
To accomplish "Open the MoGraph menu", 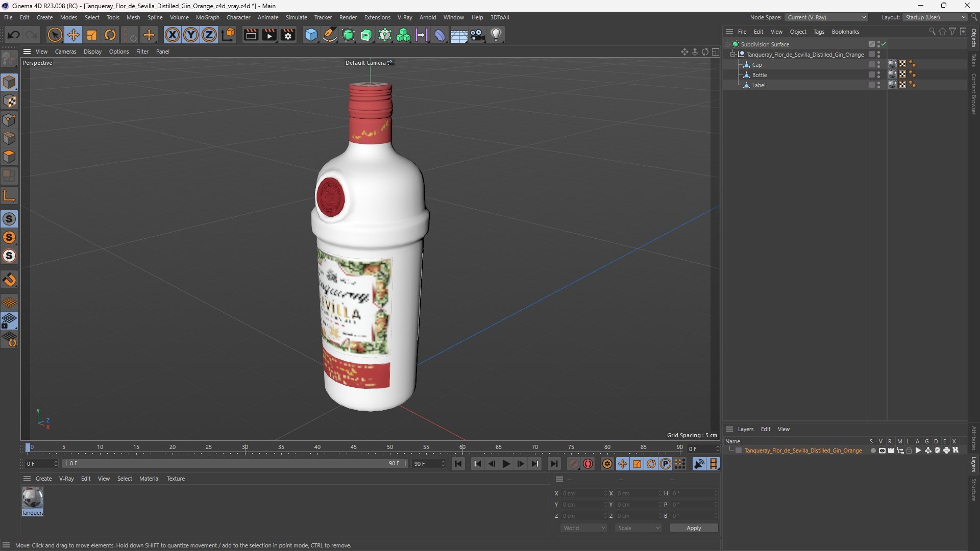I will [207, 17].
